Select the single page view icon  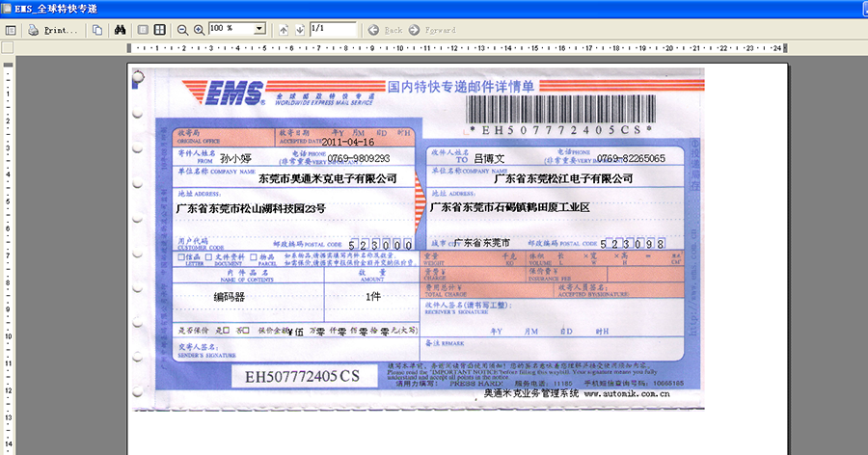pos(143,30)
